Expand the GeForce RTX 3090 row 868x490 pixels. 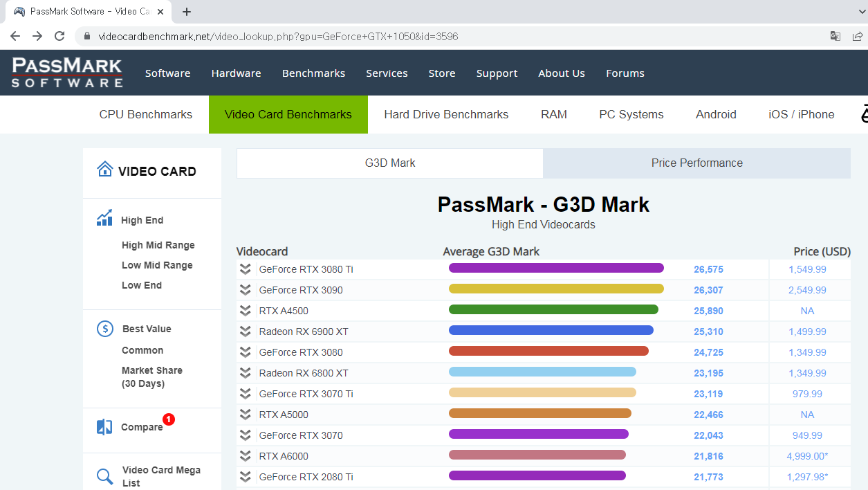245,290
